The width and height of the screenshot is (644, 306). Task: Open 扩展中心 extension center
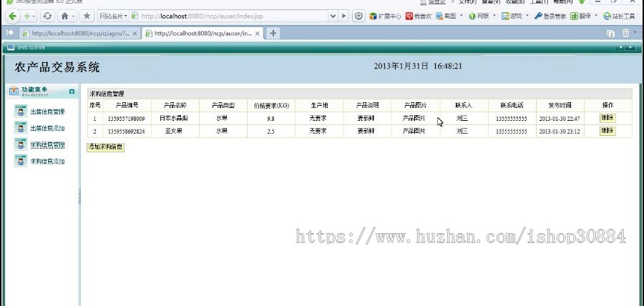click(x=385, y=16)
